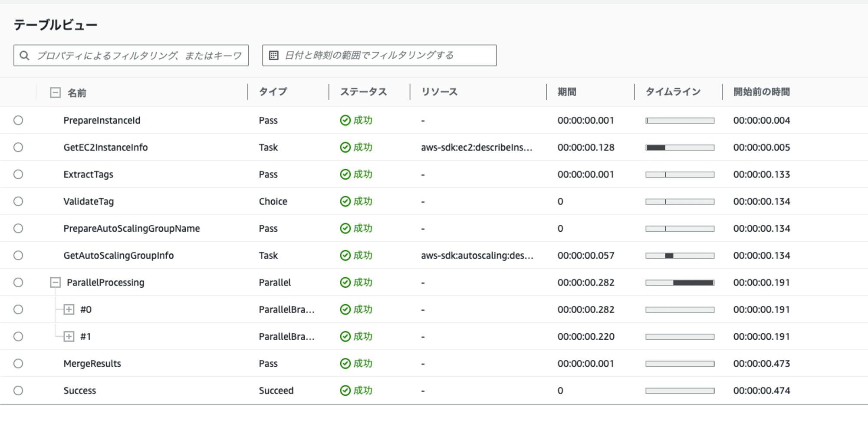Viewport: 868px width, 427px height.
Task: Click timeline bar of GetAutoScalingGroupInfo
Action: pyautogui.click(x=680, y=256)
